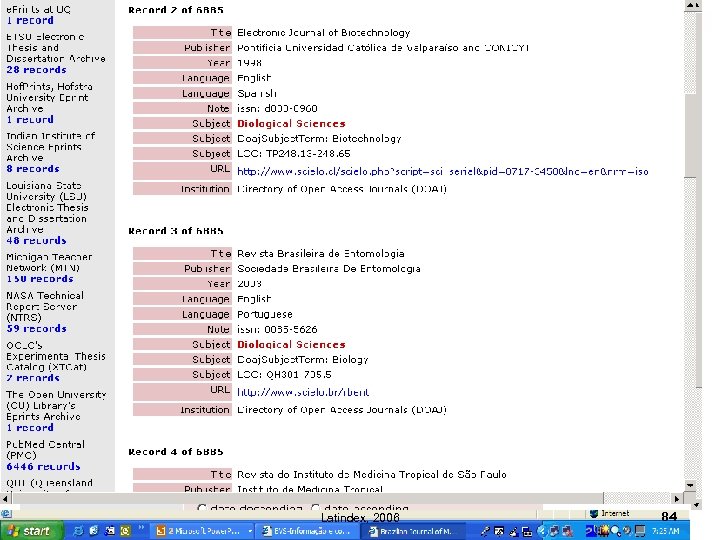
Task: Open the Windows start menu
Action: (x=31, y=531)
